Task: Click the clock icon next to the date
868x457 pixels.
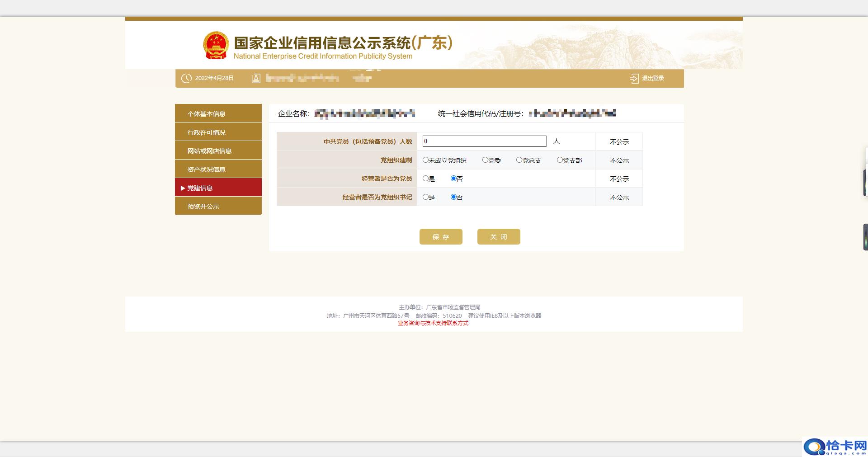Action: [x=186, y=78]
